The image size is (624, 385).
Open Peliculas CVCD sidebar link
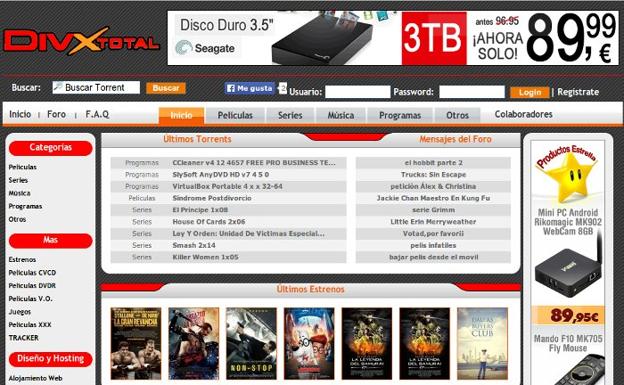pos(32,273)
